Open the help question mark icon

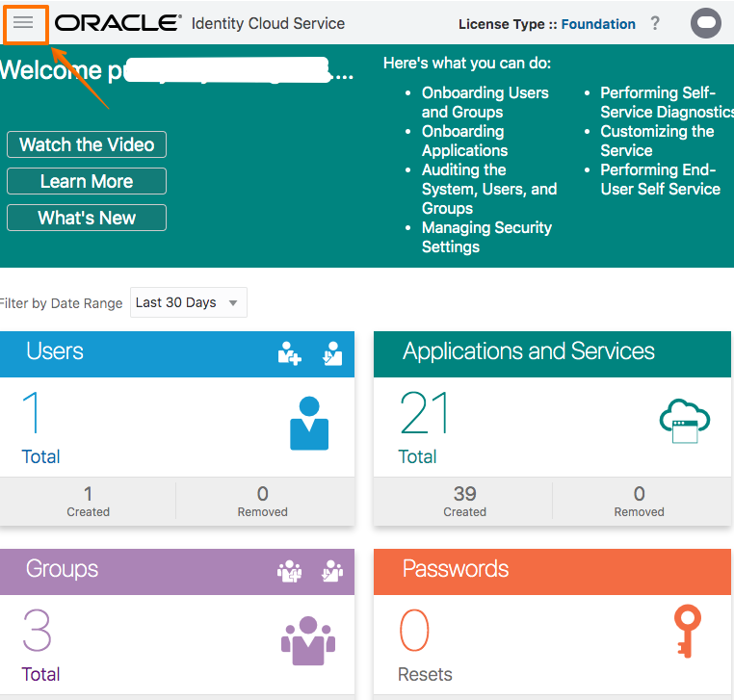pyautogui.click(x=655, y=23)
